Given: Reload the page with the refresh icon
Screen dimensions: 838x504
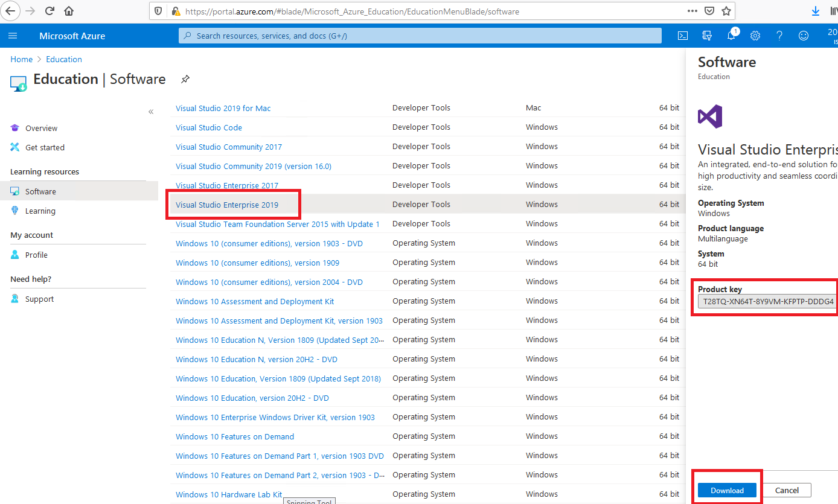Looking at the screenshot, I should point(50,11).
